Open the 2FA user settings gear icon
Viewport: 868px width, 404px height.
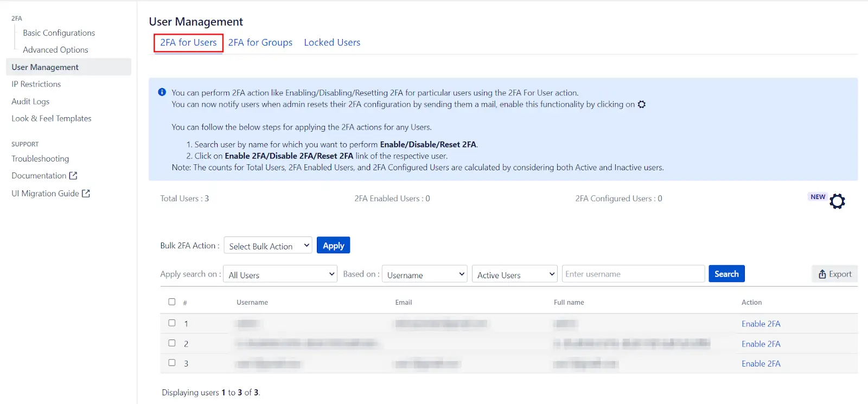click(x=837, y=201)
